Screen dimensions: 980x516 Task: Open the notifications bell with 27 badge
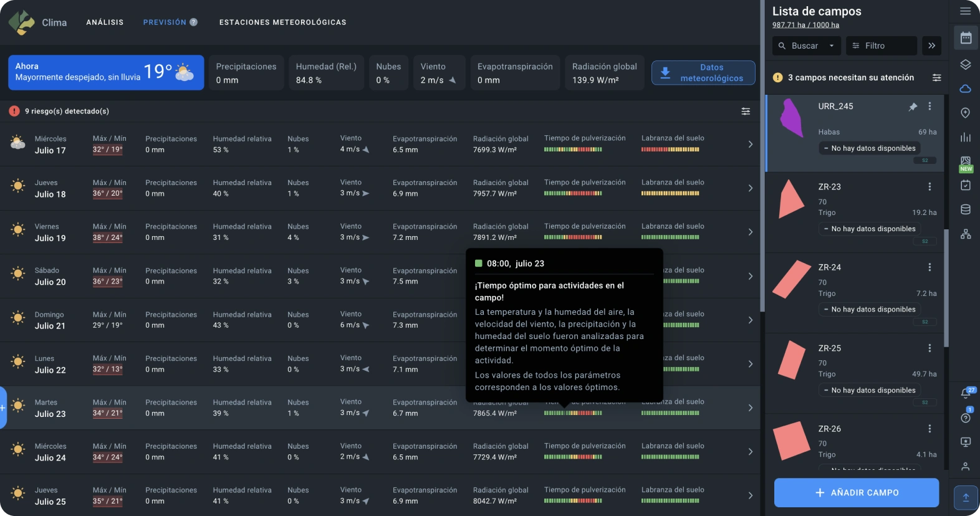point(966,393)
